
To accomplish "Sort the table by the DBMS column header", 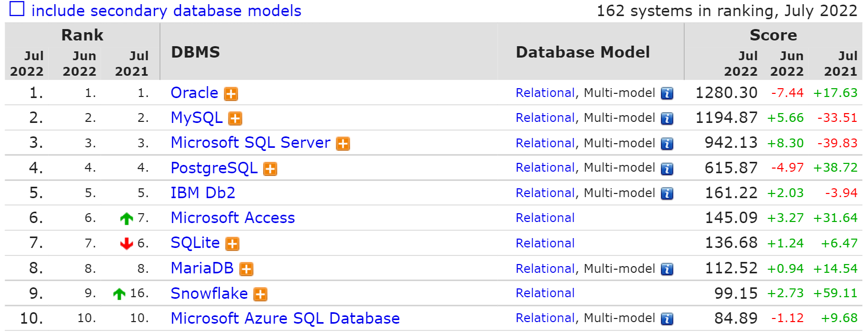I will [195, 52].
